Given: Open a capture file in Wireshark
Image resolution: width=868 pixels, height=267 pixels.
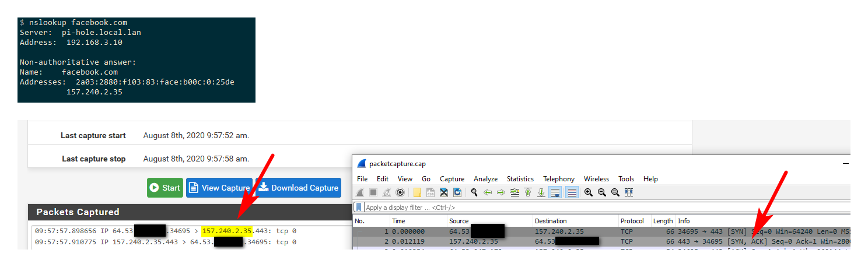Looking at the screenshot, I should (417, 192).
